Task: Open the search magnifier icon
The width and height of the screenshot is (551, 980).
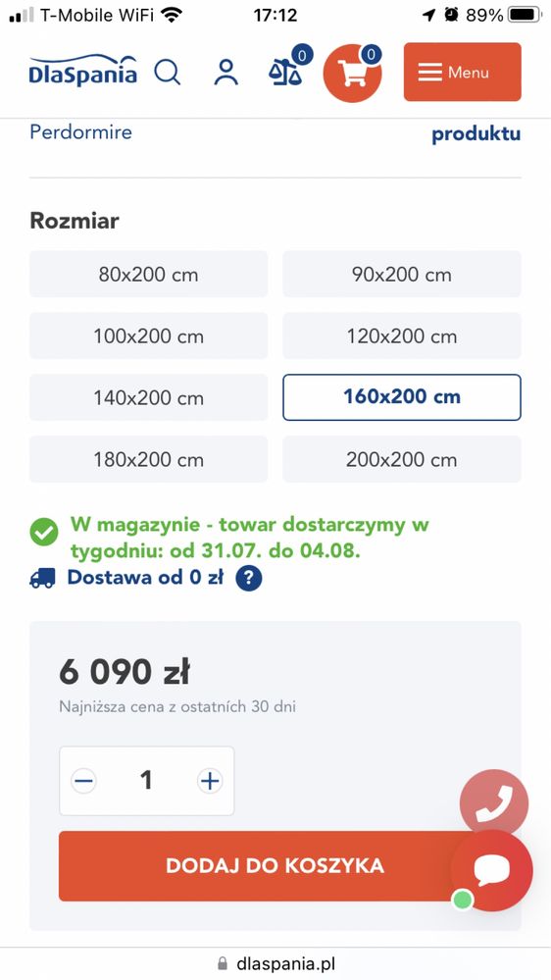Action: (168, 73)
